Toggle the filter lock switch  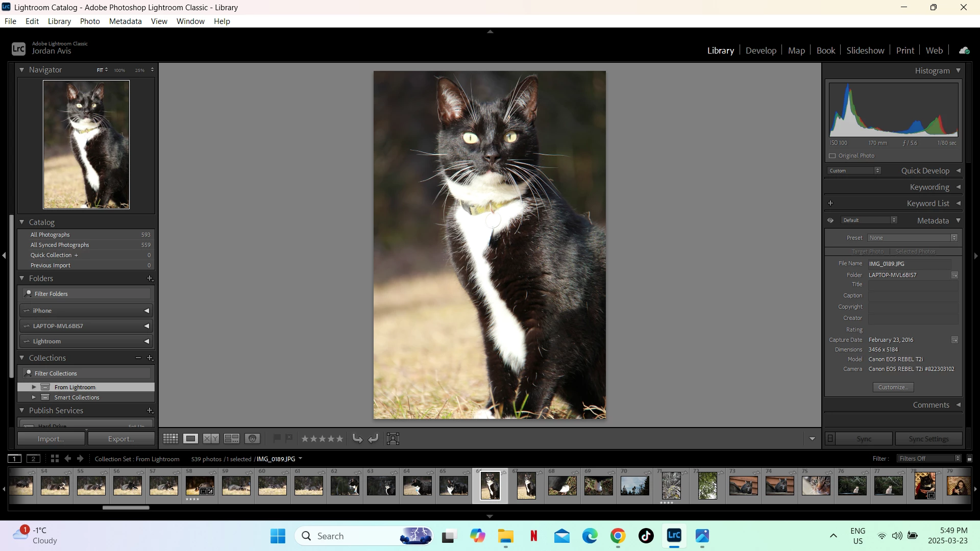coord(970,459)
